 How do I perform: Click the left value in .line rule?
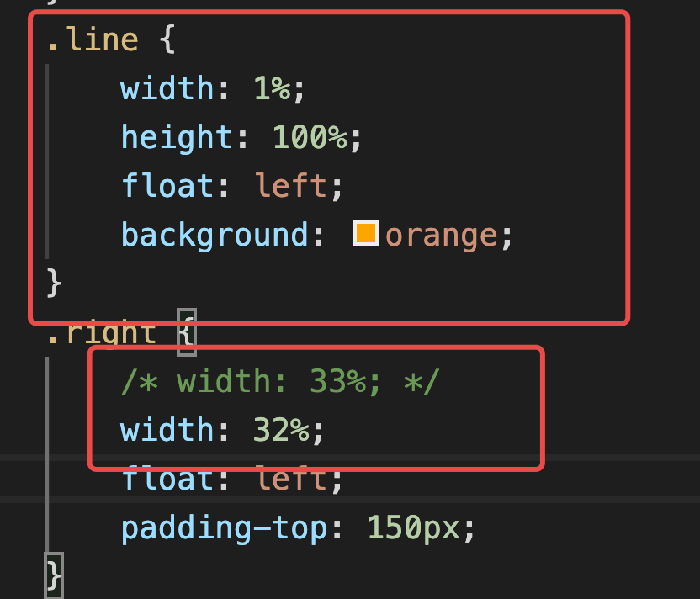(x=290, y=185)
